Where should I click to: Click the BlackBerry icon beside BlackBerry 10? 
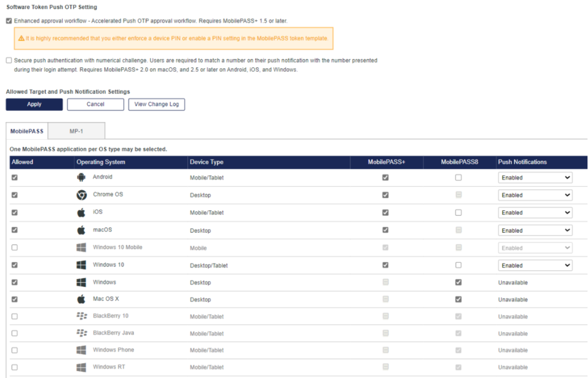point(81,316)
